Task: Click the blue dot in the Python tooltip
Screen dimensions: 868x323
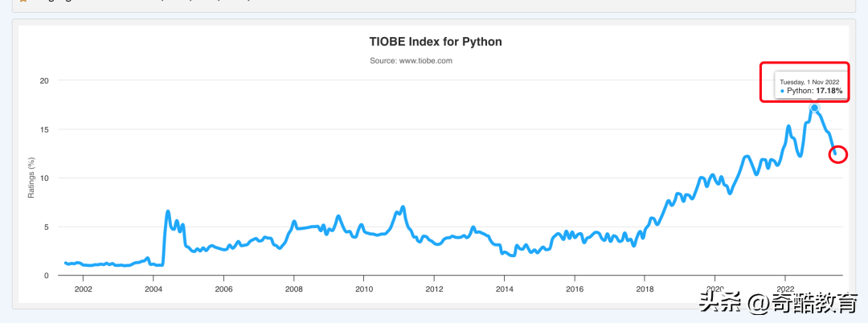Action: [782, 92]
